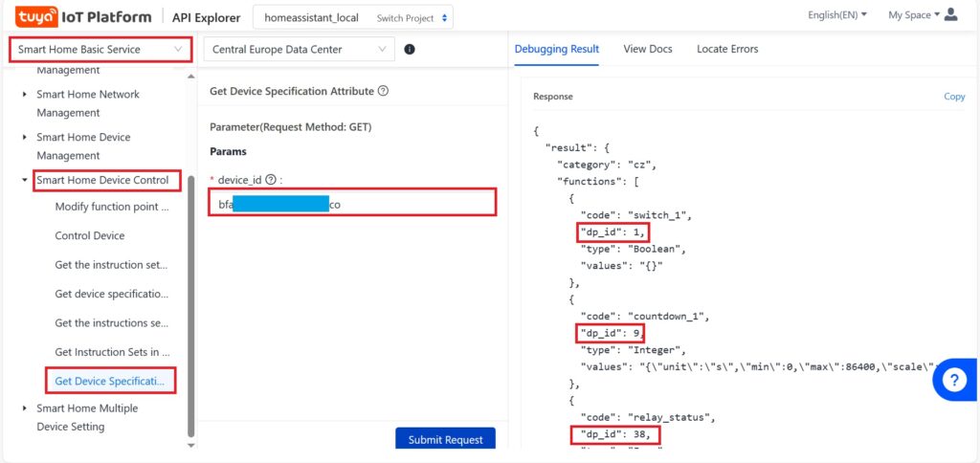This screenshot has width=980, height=463.
Task: Open the English(EN) language dropdown
Action: click(836, 15)
